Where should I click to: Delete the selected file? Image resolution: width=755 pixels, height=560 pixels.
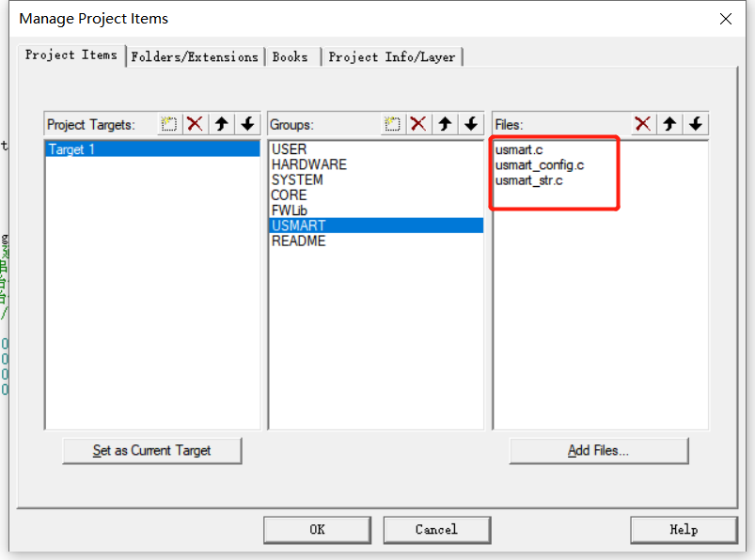pos(643,124)
